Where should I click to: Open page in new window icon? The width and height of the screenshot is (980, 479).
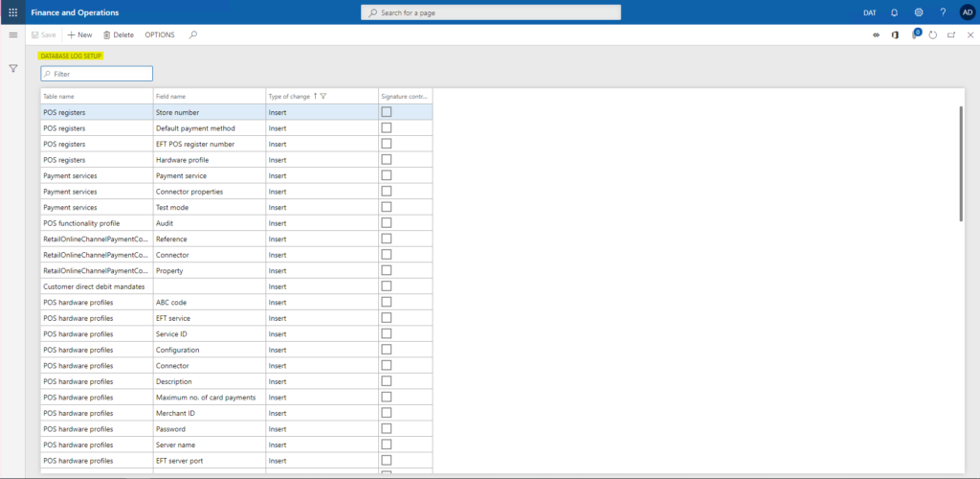click(x=951, y=35)
